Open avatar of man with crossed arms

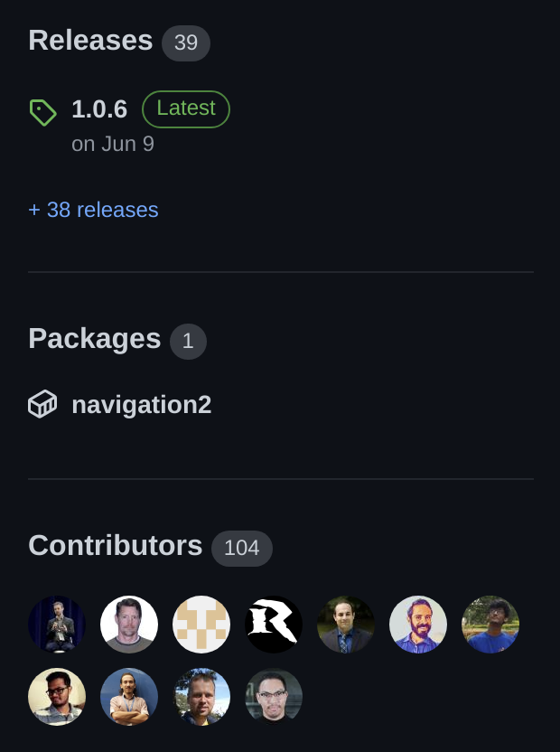click(129, 697)
